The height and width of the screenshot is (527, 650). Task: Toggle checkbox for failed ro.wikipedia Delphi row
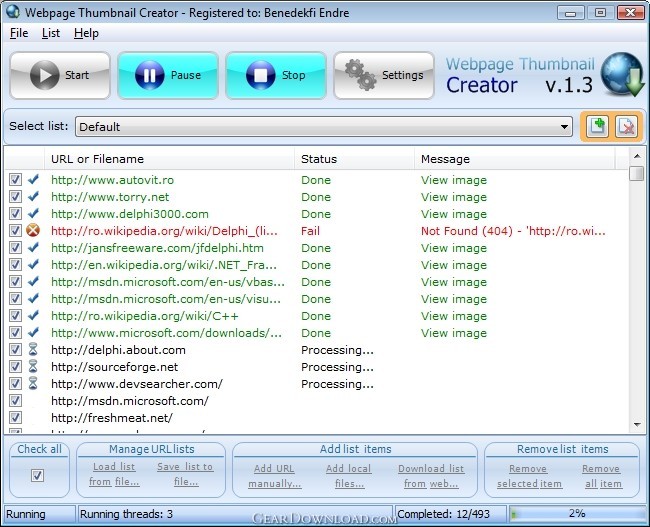tap(15, 231)
